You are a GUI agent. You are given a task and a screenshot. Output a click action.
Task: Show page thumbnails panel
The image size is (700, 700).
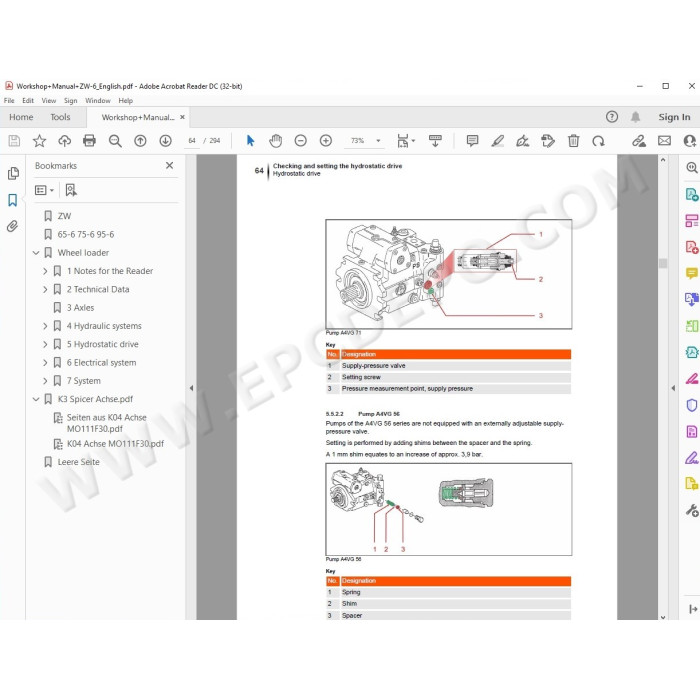tap(13, 173)
